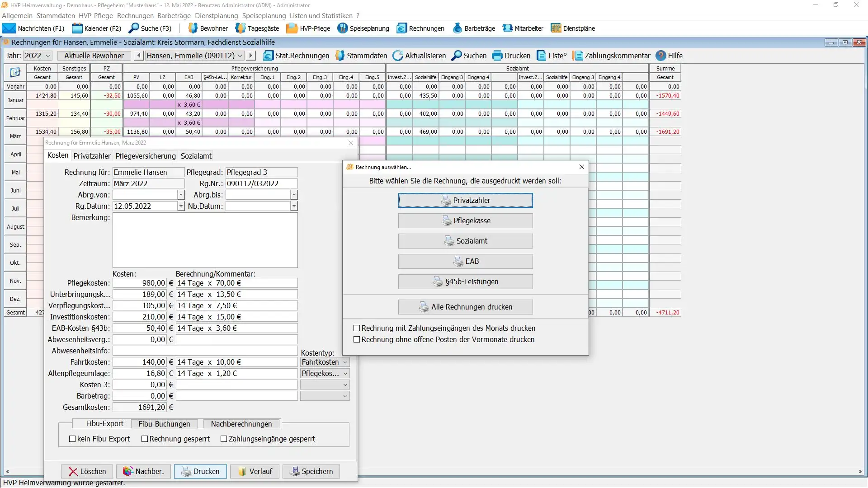The image size is (868, 488).
Task: Click into the Bemerkung text field
Action: 205,240
